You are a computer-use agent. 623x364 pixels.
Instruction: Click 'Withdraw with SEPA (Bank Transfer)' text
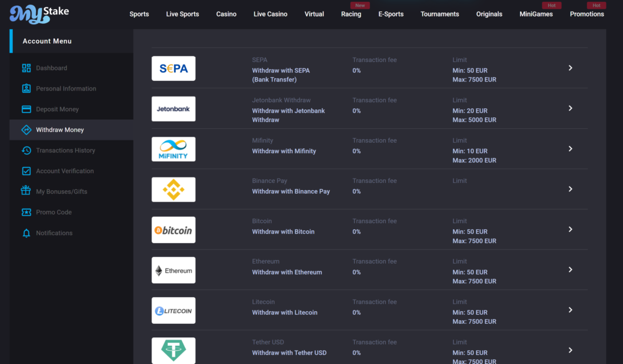(x=281, y=75)
